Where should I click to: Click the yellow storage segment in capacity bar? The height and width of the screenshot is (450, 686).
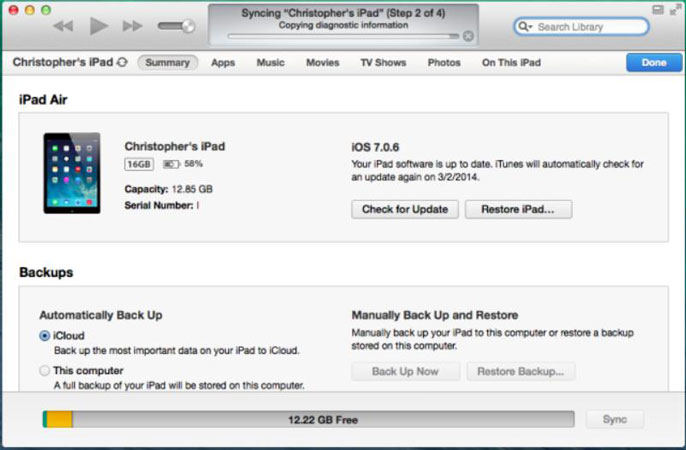[60, 419]
